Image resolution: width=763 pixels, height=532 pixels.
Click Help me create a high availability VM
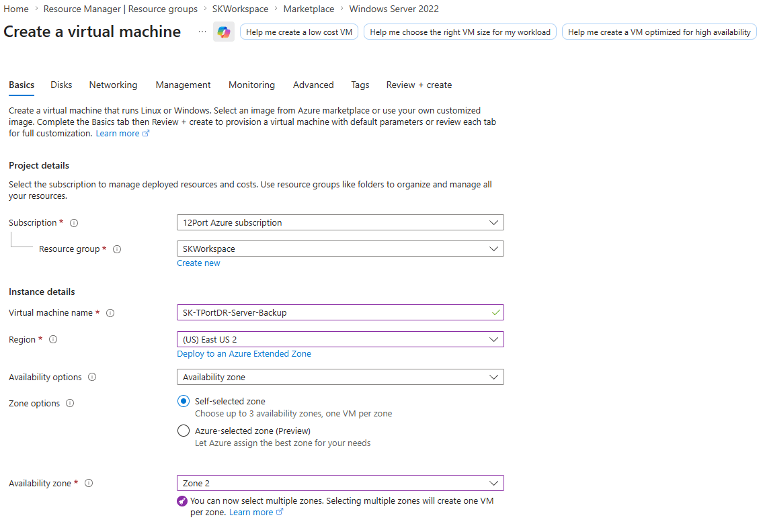click(x=659, y=32)
